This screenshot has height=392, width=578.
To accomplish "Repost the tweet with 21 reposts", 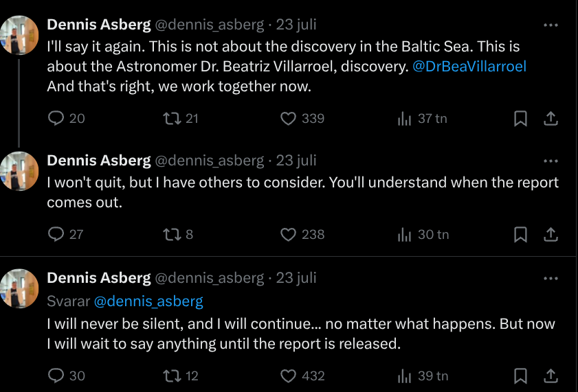I will [172, 119].
